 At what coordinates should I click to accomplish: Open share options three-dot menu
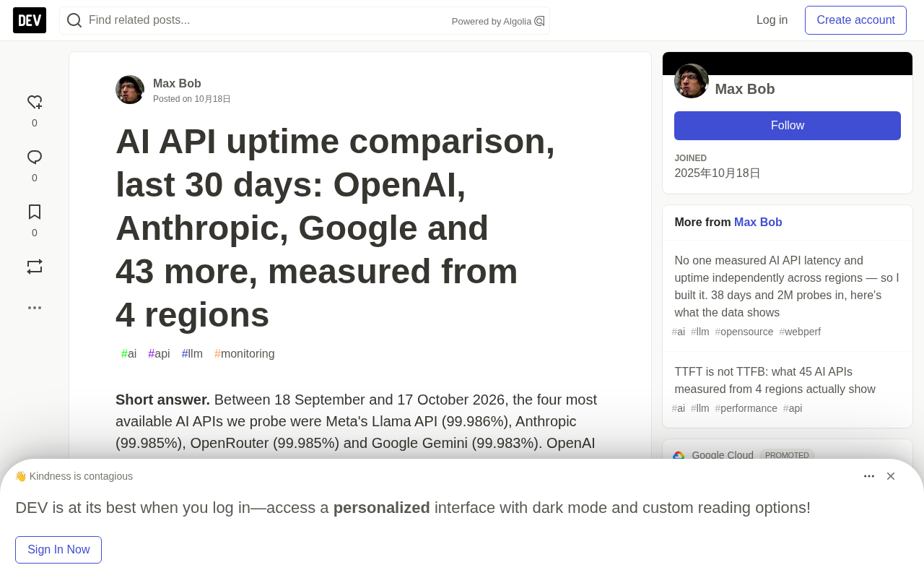[x=35, y=308]
